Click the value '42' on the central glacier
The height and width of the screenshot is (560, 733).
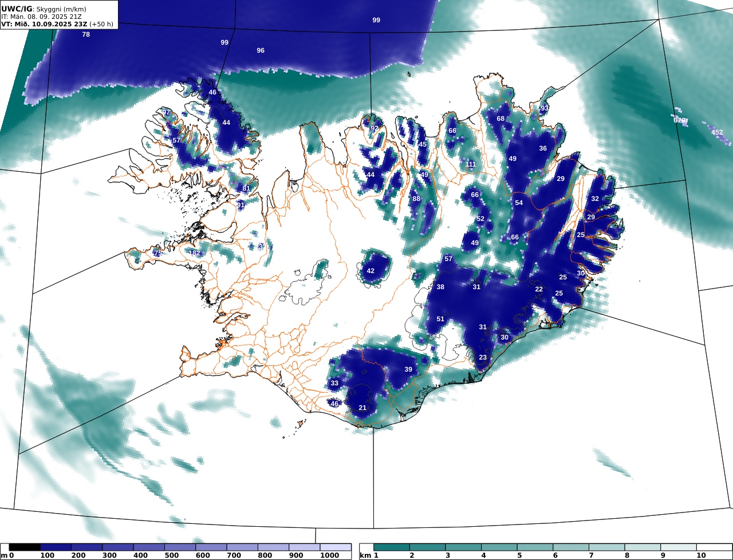[x=371, y=271]
